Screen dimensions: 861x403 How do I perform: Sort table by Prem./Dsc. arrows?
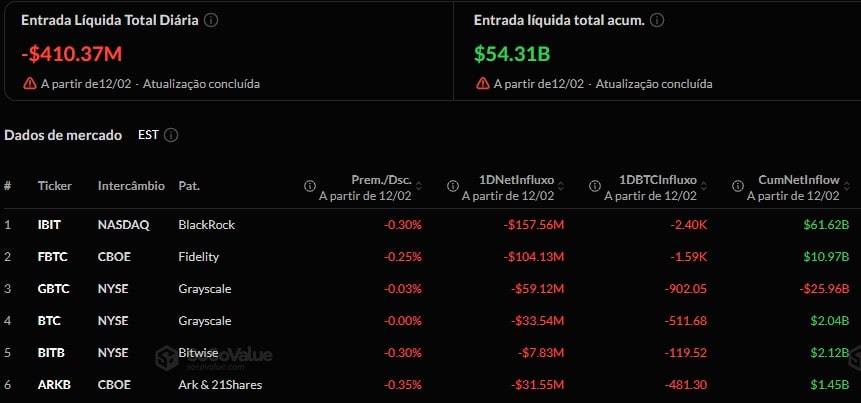point(418,186)
